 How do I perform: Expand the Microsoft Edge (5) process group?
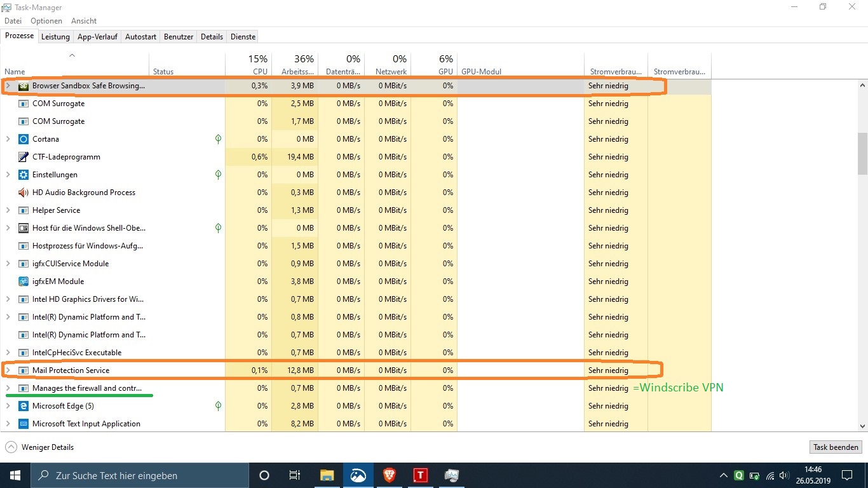click(x=8, y=406)
